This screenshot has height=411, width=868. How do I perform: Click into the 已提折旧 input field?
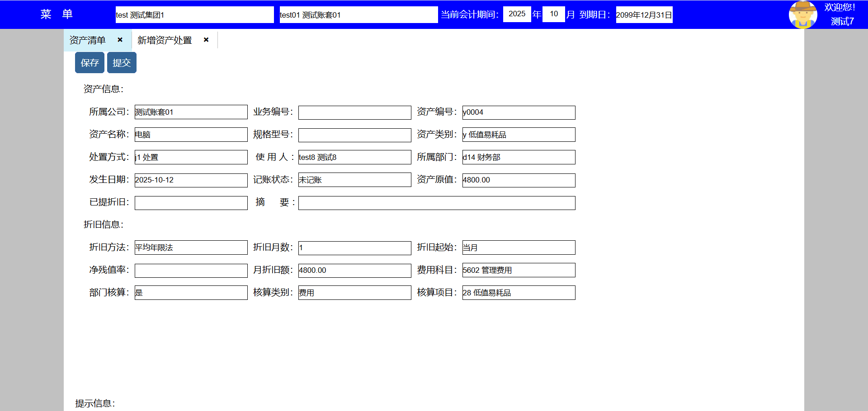pyautogui.click(x=191, y=203)
